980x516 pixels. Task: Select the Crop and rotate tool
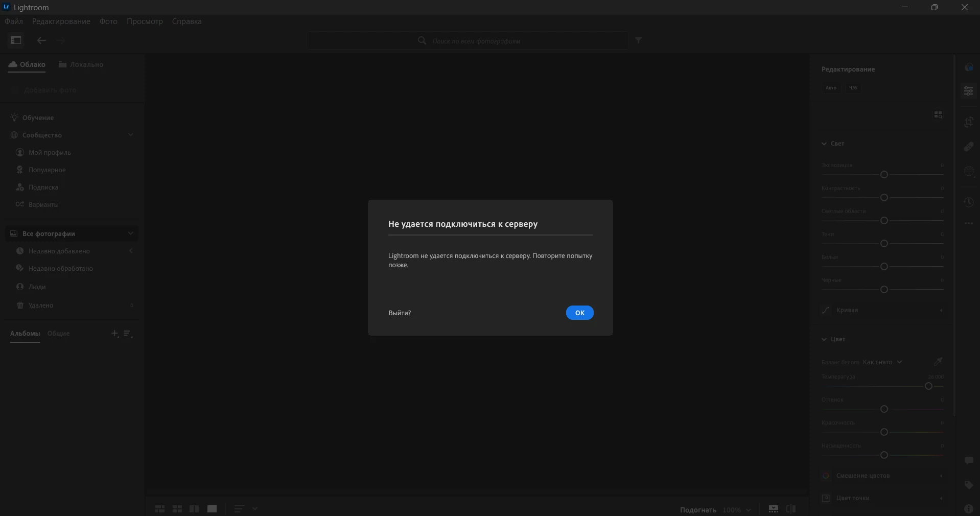pyautogui.click(x=969, y=122)
